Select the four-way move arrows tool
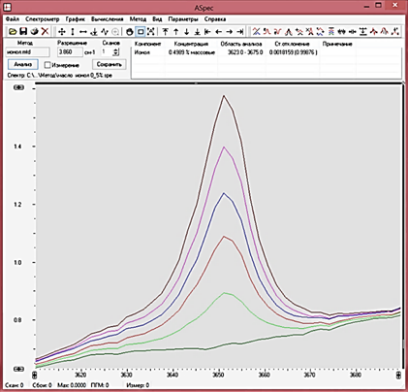408x392 pixels. point(61,32)
